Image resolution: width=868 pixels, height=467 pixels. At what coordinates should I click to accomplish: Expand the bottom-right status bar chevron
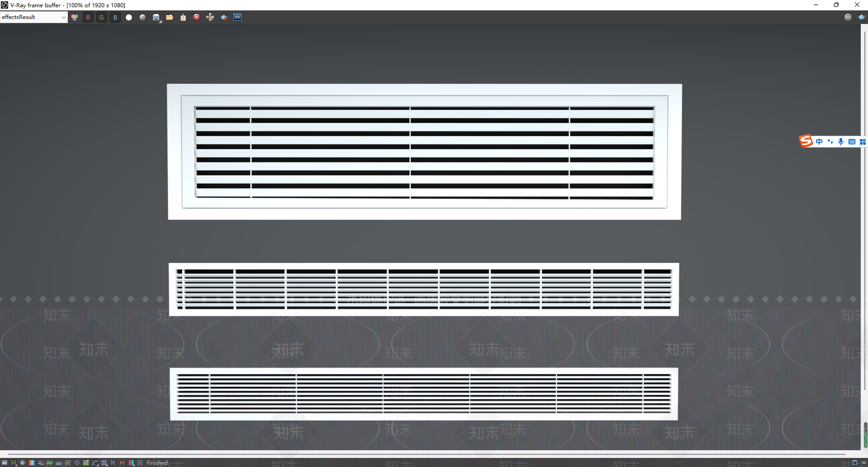coord(864,463)
